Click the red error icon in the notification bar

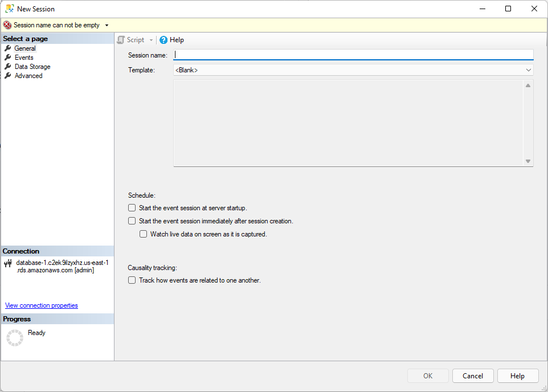[x=7, y=25]
